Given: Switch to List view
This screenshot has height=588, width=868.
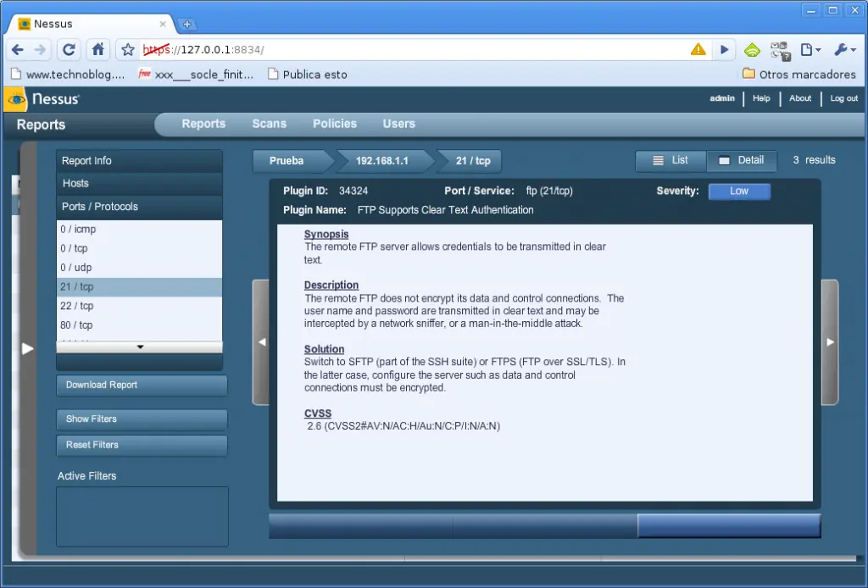Looking at the screenshot, I should click(670, 160).
